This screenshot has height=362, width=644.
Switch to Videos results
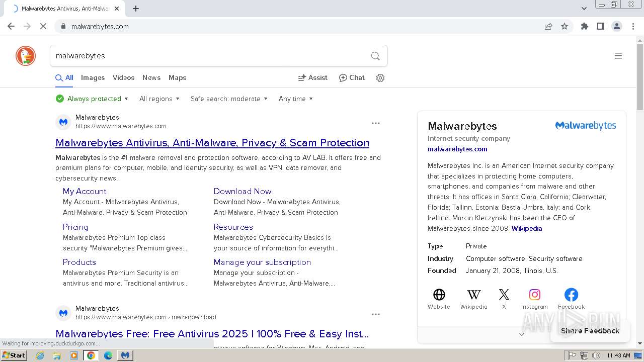coord(124,78)
